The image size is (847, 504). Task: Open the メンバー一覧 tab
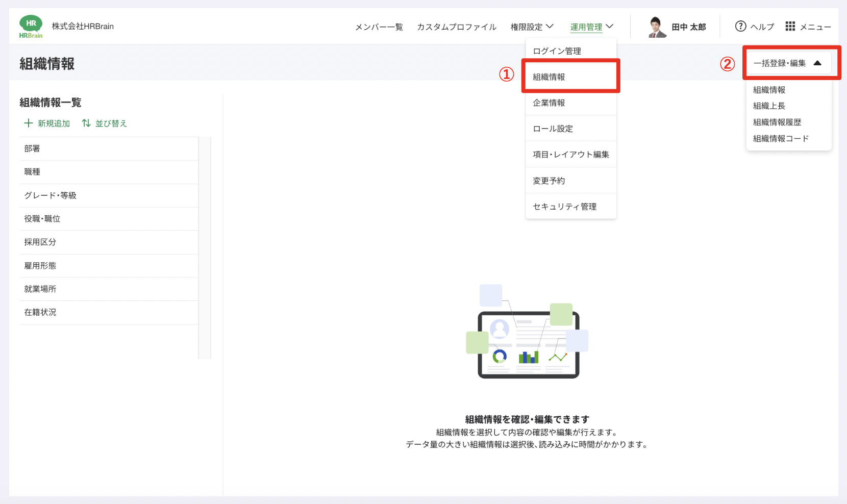pos(379,27)
